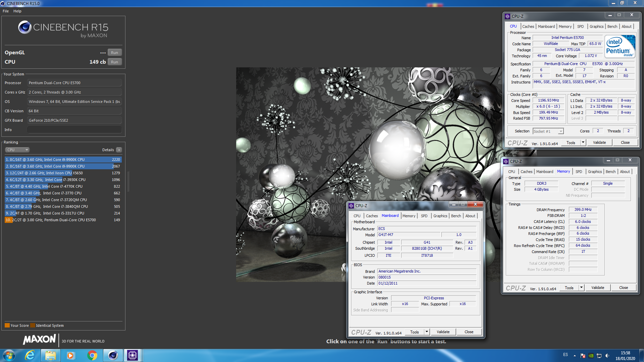Open Tools dropdown arrow in top CPU-Z window
This screenshot has height=362, width=644.
coord(583,143)
